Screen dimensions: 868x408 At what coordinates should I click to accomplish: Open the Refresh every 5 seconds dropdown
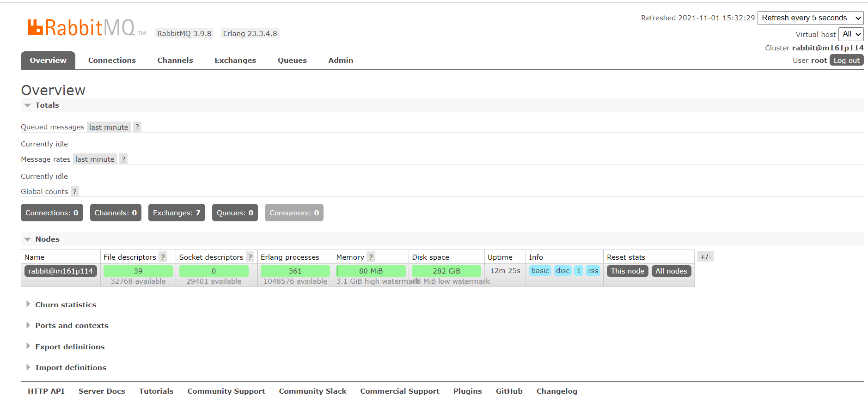(x=811, y=18)
